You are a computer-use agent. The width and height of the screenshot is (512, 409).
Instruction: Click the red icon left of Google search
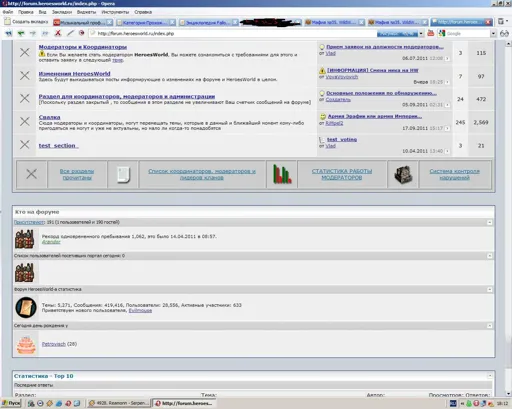[x=431, y=33]
